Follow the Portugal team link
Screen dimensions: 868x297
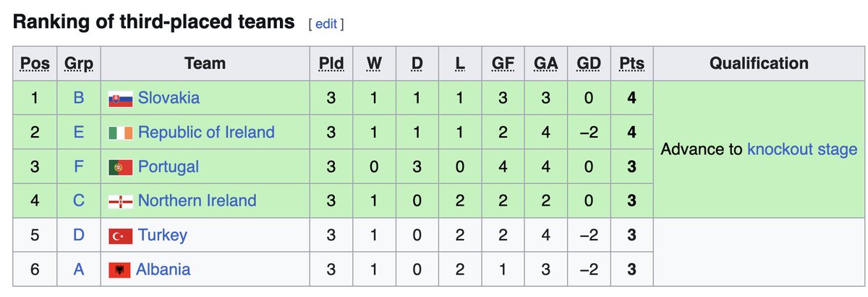tap(168, 167)
